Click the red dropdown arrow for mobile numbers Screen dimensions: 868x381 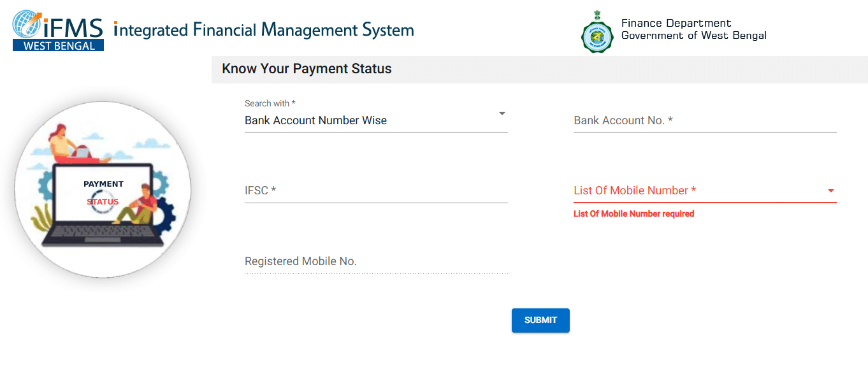coord(830,190)
